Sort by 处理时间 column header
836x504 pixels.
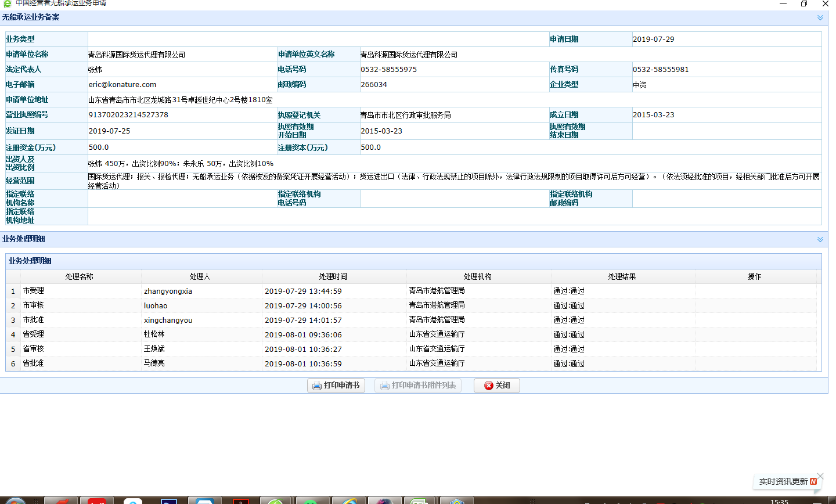coord(333,276)
